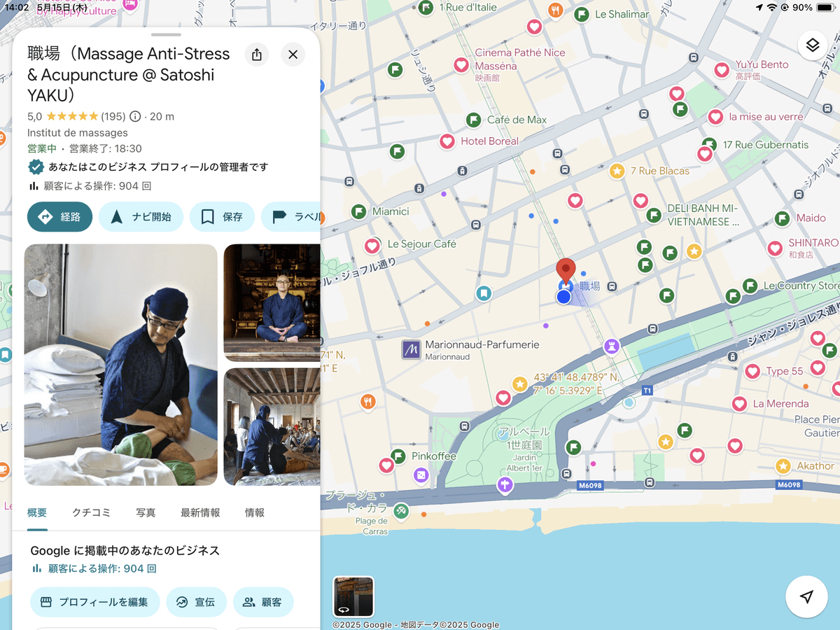Viewport: 840px width, 630px height.
Task: Open the seated meditation photo
Action: coord(272,303)
